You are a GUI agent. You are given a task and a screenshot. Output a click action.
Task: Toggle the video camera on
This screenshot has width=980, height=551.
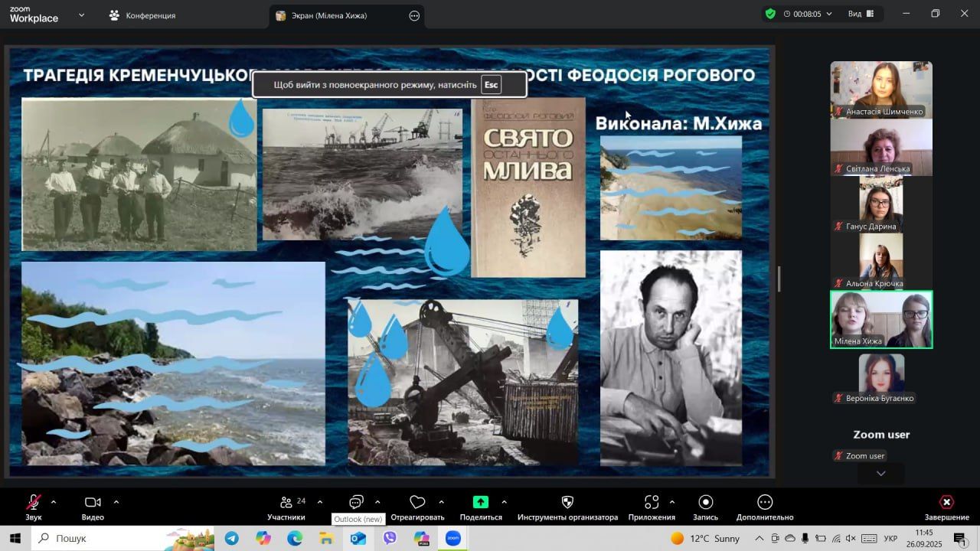(93, 503)
